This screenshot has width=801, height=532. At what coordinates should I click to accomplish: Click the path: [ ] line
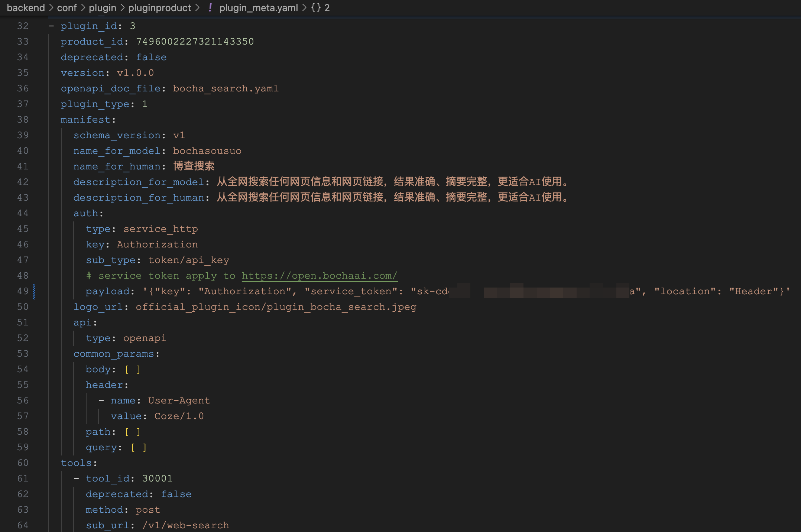[113, 432]
